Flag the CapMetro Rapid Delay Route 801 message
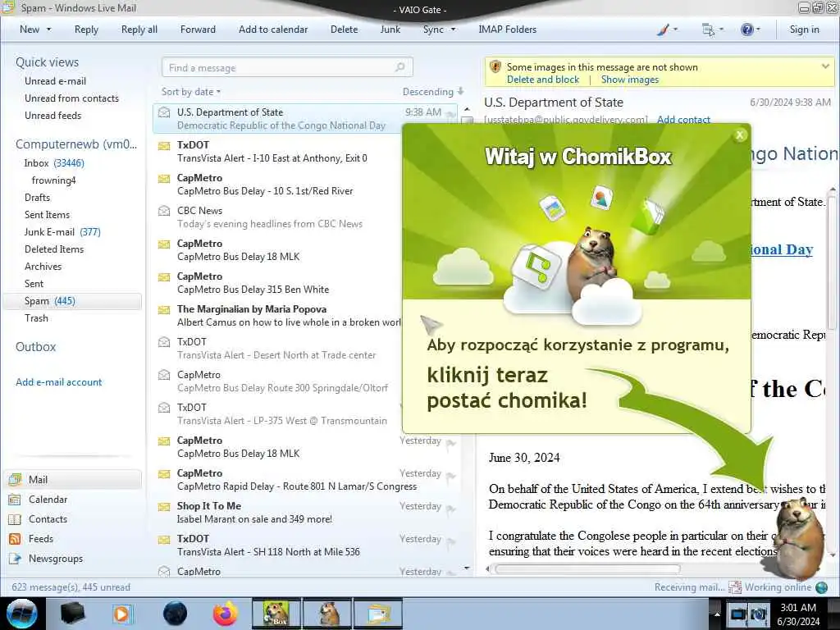 click(x=450, y=476)
